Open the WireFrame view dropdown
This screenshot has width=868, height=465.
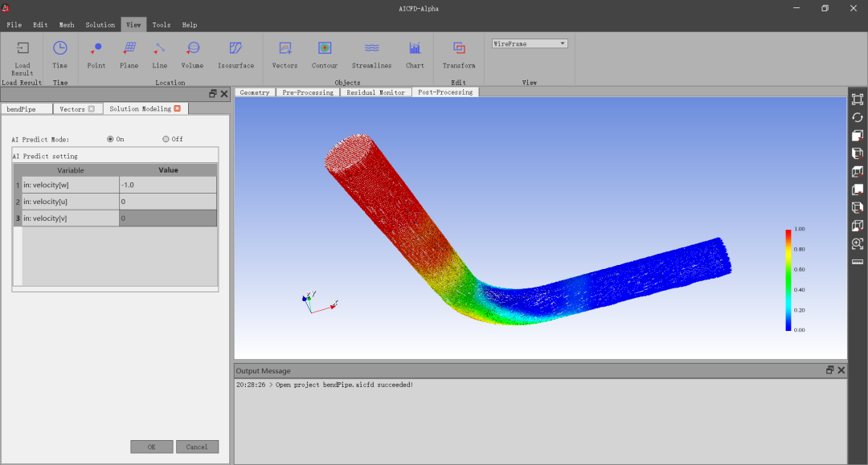coord(530,43)
